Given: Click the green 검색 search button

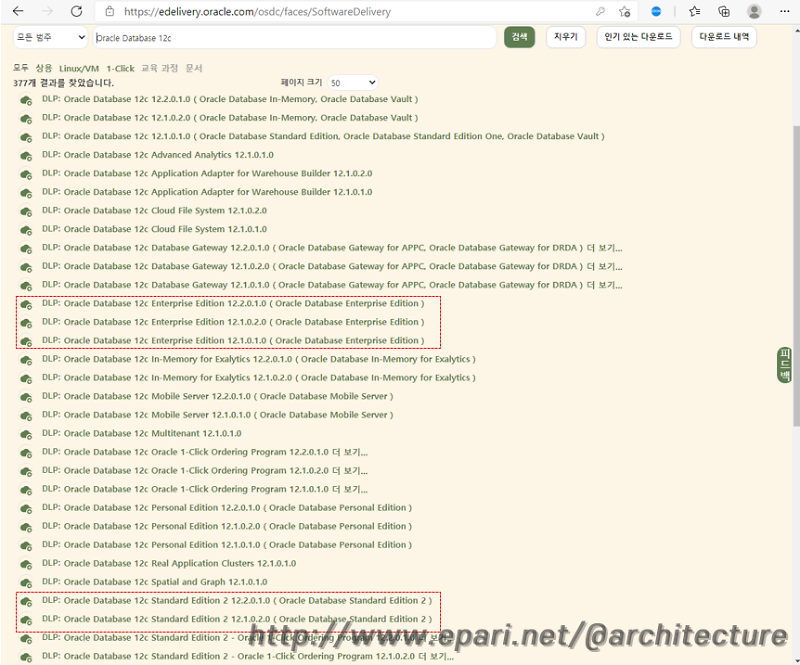Looking at the screenshot, I should [519, 37].
